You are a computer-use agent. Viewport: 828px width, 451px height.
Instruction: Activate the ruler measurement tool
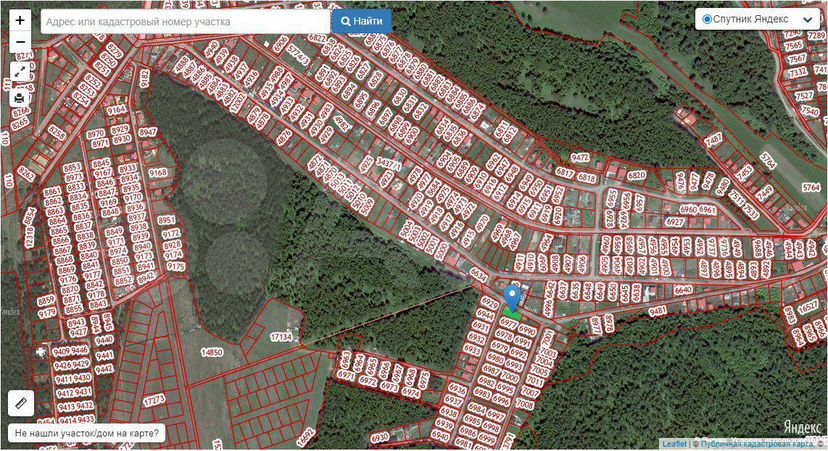click(x=20, y=402)
